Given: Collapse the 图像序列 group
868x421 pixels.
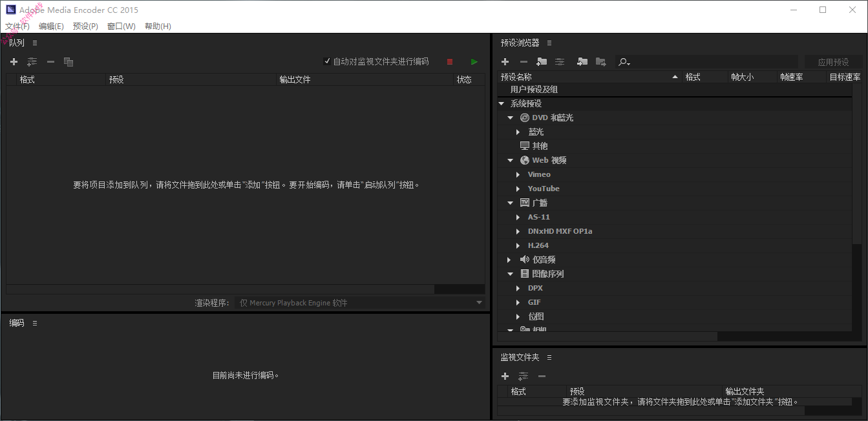Looking at the screenshot, I should [511, 274].
